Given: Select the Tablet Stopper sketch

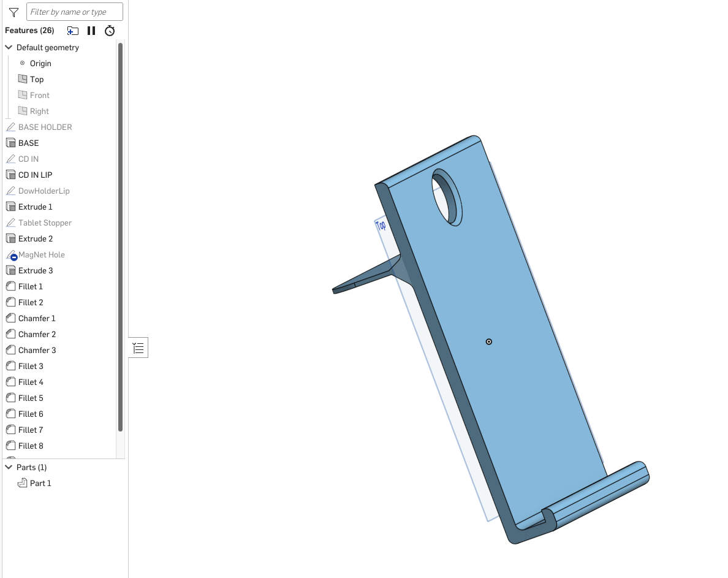Looking at the screenshot, I should pos(45,222).
